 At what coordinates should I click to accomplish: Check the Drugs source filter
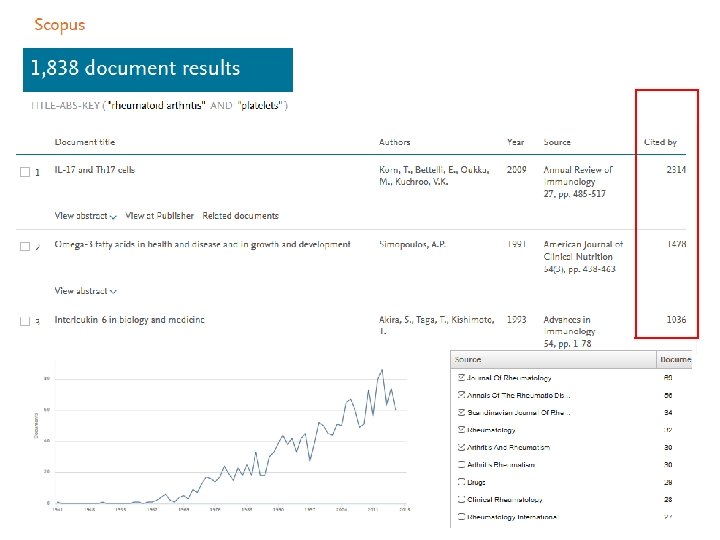tap(461, 482)
